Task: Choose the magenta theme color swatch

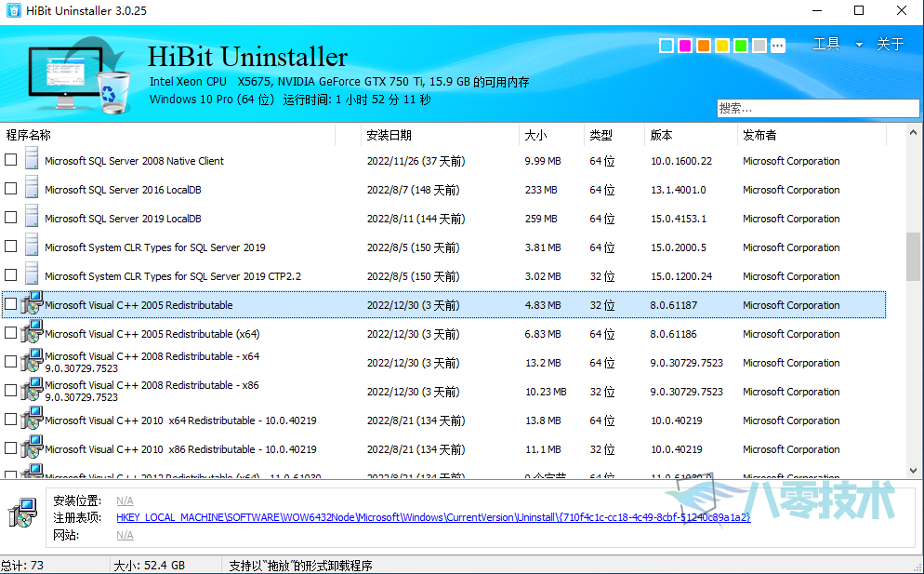Action: (685, 46)
